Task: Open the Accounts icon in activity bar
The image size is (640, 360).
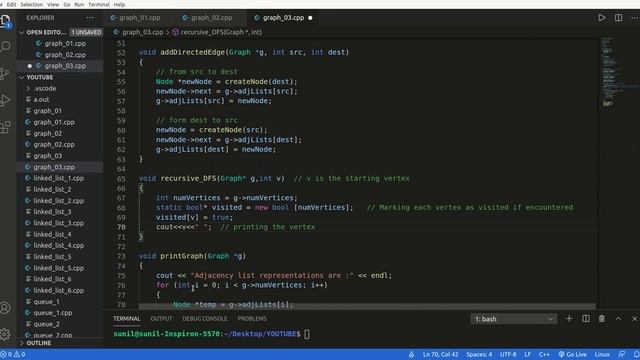Action: pos(5,308)
